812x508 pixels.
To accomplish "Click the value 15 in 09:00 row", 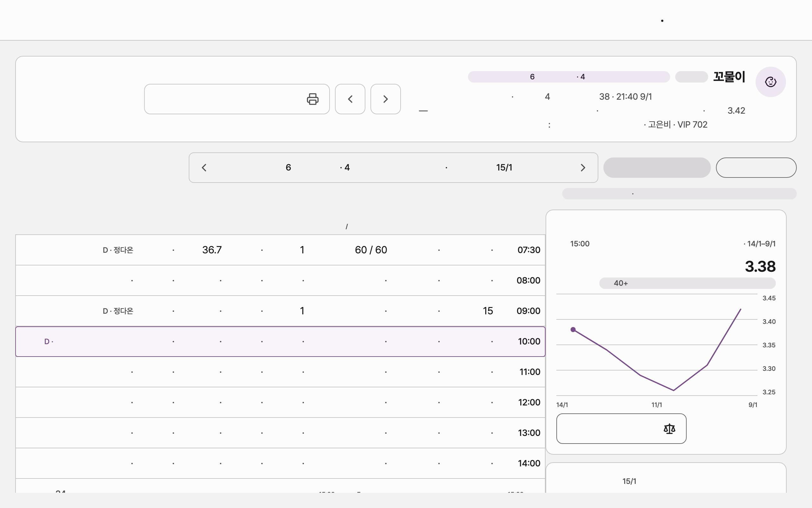I will coord(488,311).
